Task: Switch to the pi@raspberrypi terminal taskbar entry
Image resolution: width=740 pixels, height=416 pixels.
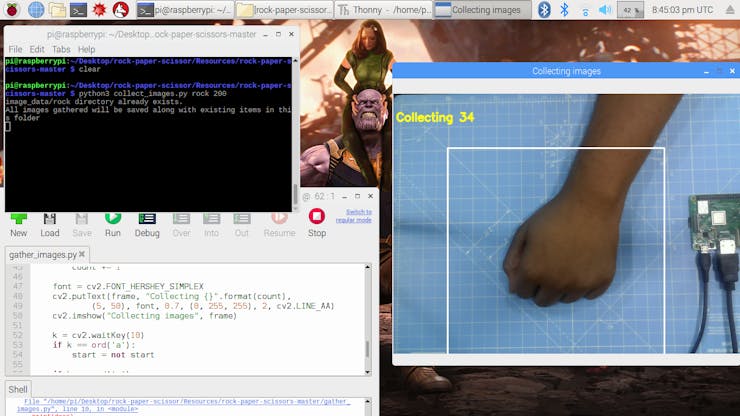Action: 185,9
